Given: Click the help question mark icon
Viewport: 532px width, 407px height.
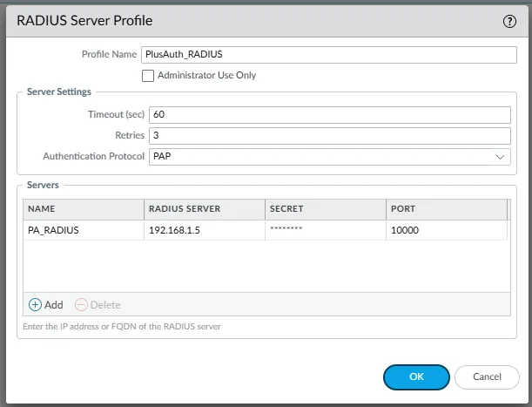Looking at the screenshot, I should [510, 22].
